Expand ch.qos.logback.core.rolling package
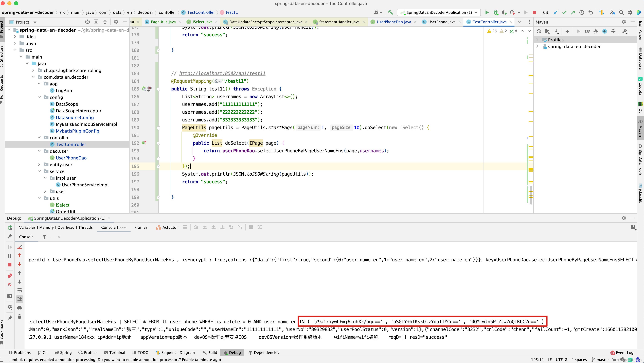The height and width of the screenshot is (363, 644). tap(33, 70)
